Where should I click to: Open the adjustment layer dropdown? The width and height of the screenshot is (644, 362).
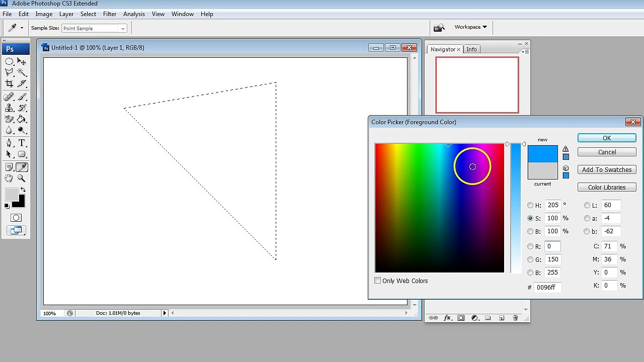[x=474, y=318]
